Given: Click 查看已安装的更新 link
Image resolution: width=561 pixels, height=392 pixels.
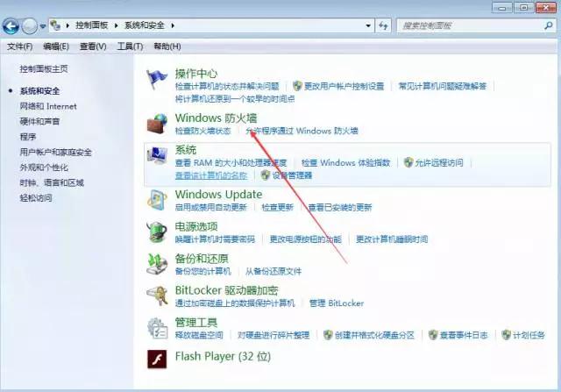Looking at the screenshot, I should pos(340,208).
